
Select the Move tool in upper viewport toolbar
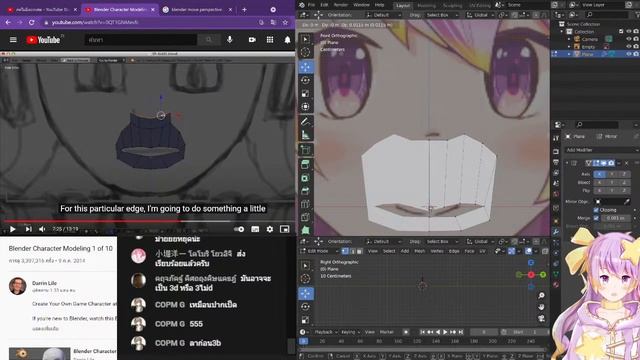[305, 67]
